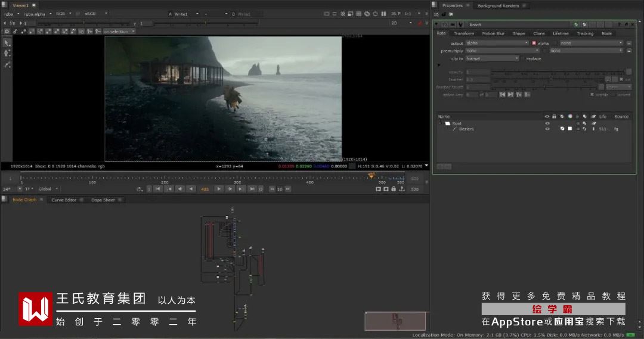Go to previous keyframe in timeline
644x339 pixels.
pyautogui.click(x=169, y=189)
